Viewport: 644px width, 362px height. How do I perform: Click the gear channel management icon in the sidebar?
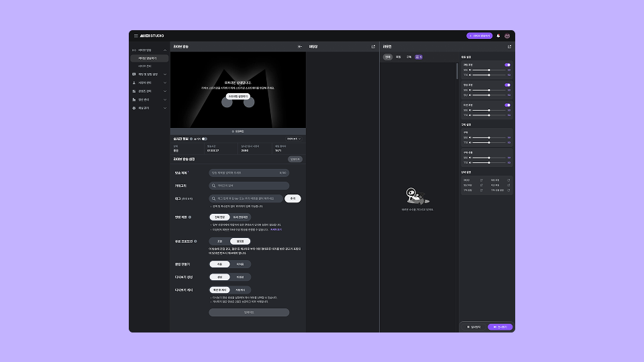pyautogui.click(x=134, y=108)
